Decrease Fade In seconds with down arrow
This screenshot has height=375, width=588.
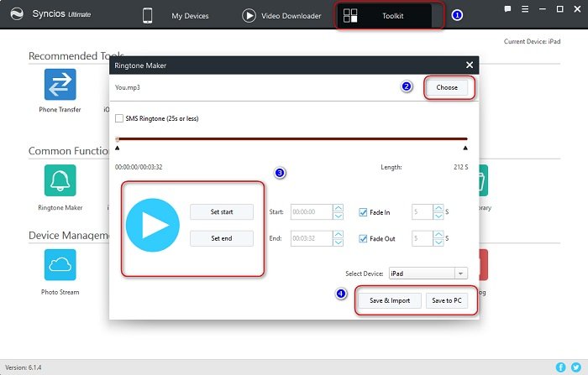click(x=438, y=216)
